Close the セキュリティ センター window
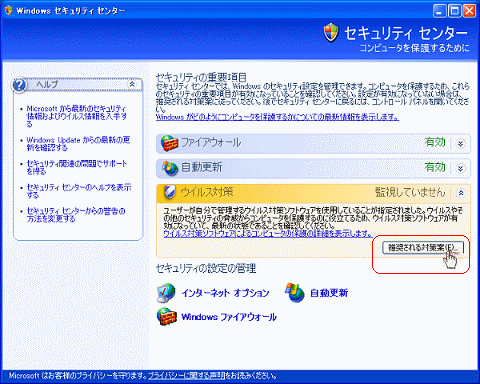 tap(469, 11)
